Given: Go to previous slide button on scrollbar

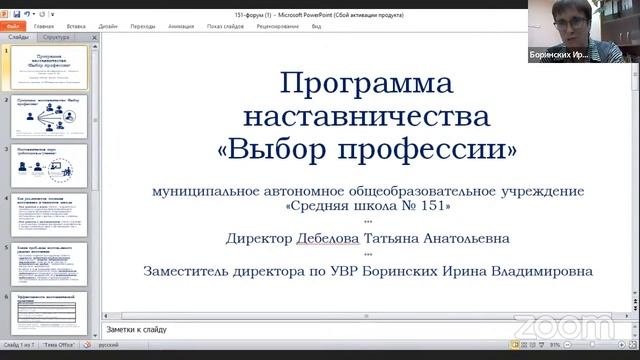Looking at the screenshot, I should coord(636,302).
